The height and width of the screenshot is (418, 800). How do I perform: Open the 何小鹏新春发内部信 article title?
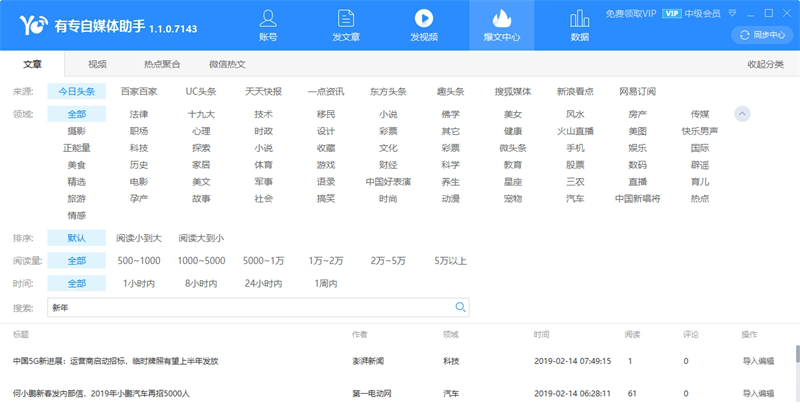pyautogui.click(x=101, y=394)
